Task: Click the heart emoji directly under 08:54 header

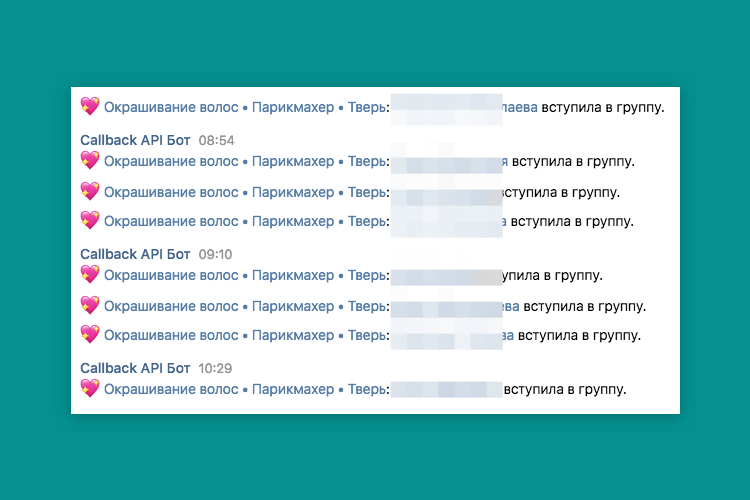Action: coord(90,160)
